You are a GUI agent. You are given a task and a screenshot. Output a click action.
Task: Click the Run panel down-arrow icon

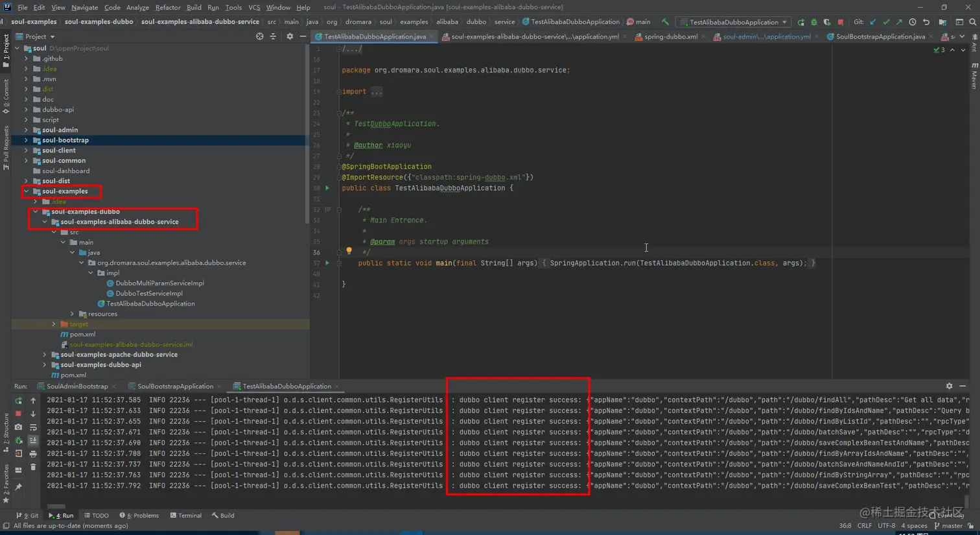(33, 414)
